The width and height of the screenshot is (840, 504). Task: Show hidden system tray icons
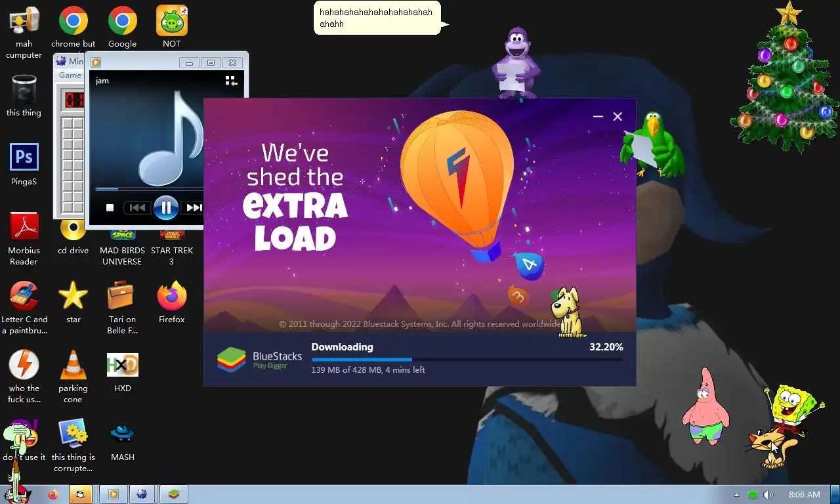(736, 495)
